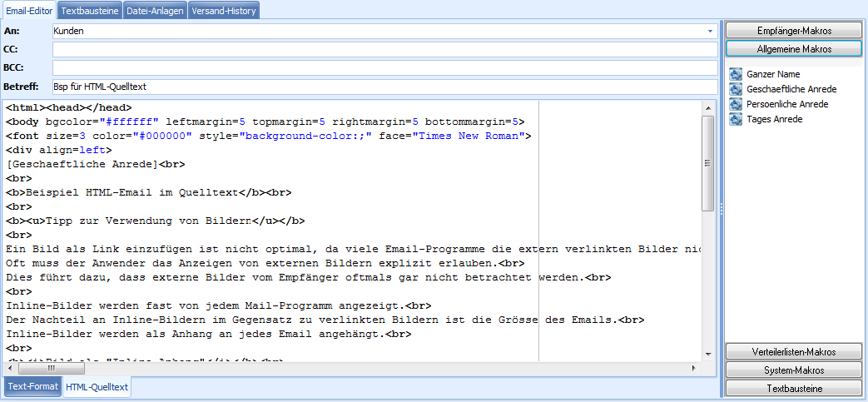Viewport: 868px width, 402px height.
Task: Open the System-Makros panel
Action: (x=794, y=370)
